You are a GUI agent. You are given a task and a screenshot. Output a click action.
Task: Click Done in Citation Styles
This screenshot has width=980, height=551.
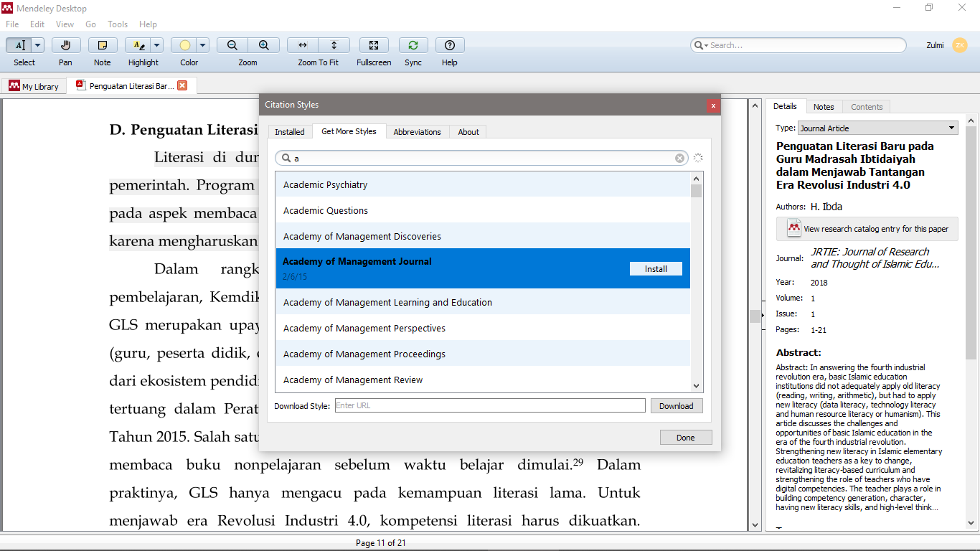[x=686, y=437]
